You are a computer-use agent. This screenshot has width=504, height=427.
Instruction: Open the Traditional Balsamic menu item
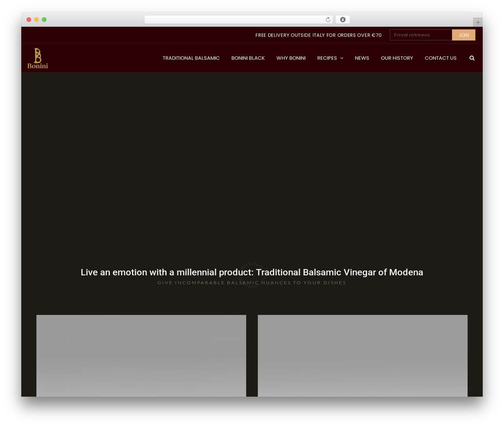(x=191, y=58)
